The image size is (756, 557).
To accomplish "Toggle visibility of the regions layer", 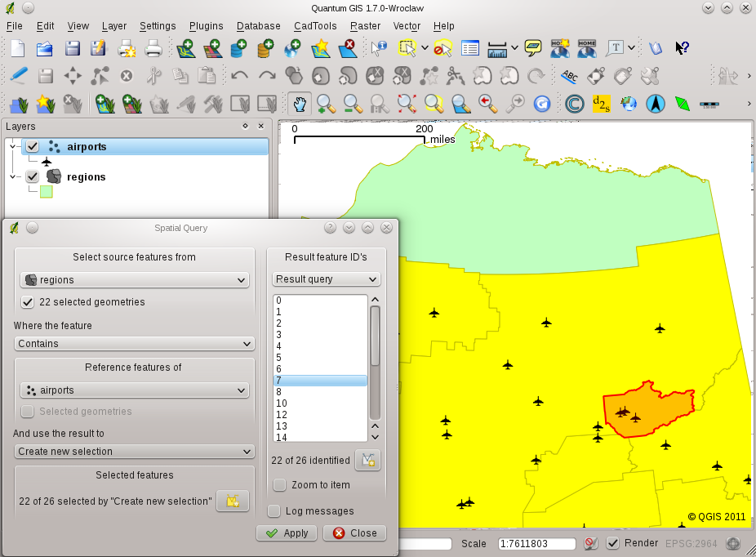I will [33, 176].
